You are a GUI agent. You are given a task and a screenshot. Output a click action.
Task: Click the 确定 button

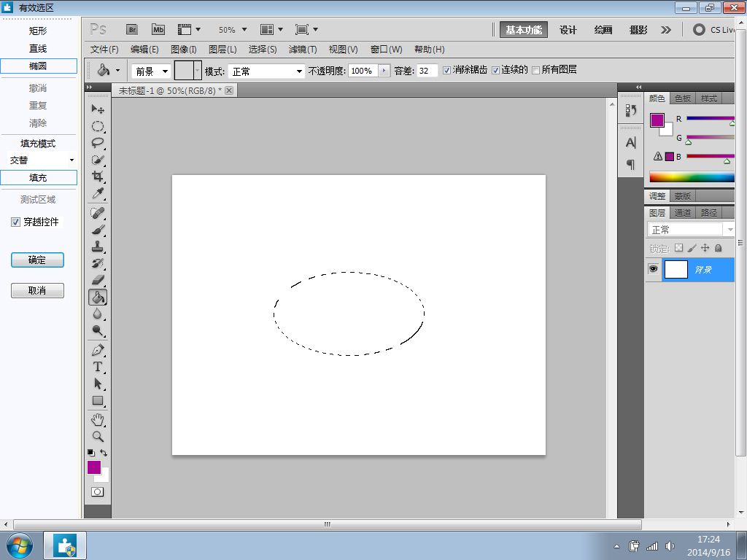pyautogui.click(x=37, y=260)
